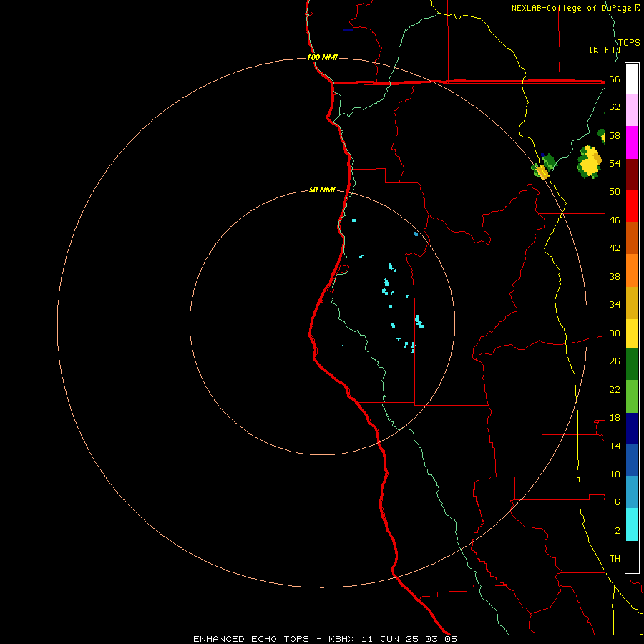Click the '58' scale value
This screenshot has height=644, width=644.
pos(615,135)
